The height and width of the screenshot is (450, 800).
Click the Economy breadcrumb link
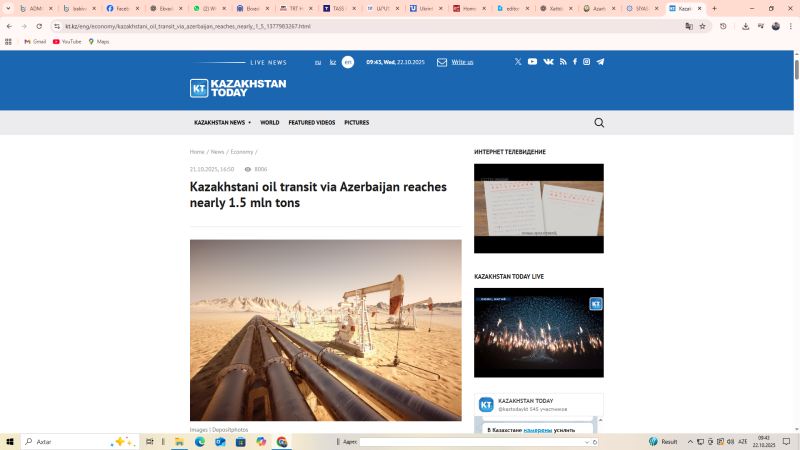tap(241, 152)
